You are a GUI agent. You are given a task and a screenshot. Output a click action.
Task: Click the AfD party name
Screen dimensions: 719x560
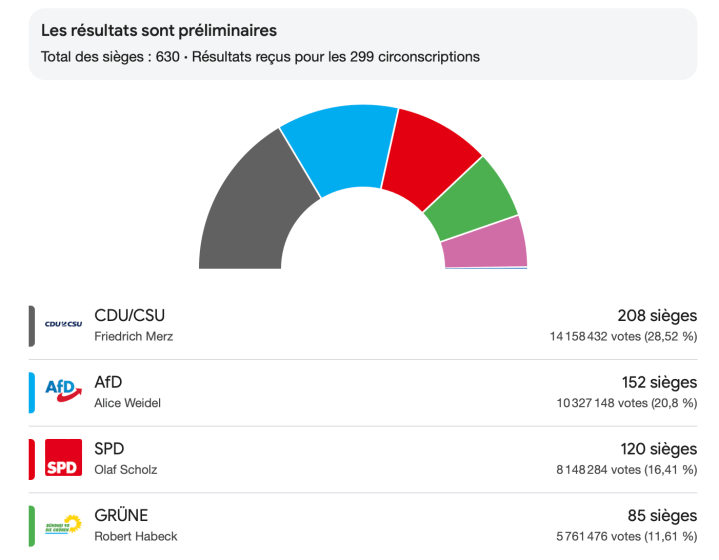point(108,382)
